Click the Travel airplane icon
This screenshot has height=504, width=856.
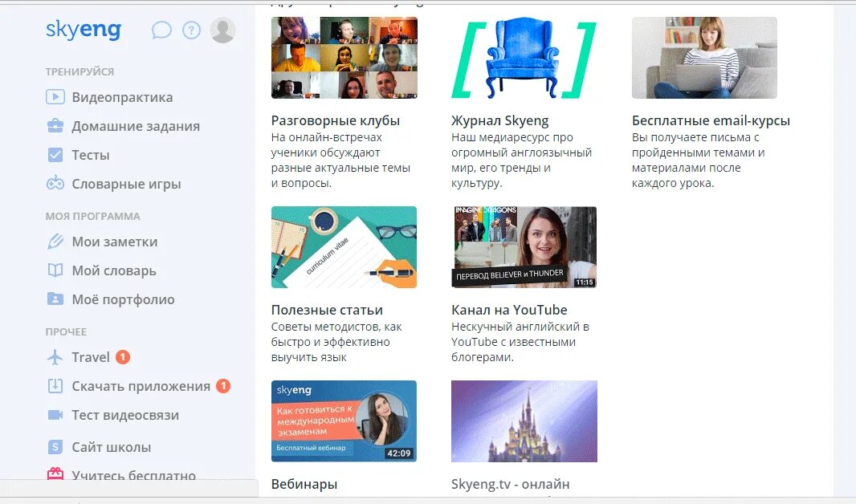click(55, 356)
